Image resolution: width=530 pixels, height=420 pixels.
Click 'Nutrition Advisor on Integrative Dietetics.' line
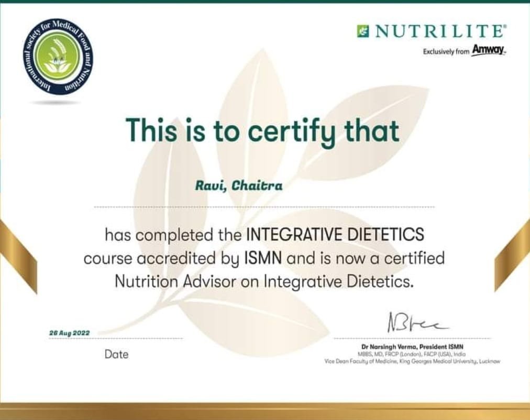tap(264, 282)
